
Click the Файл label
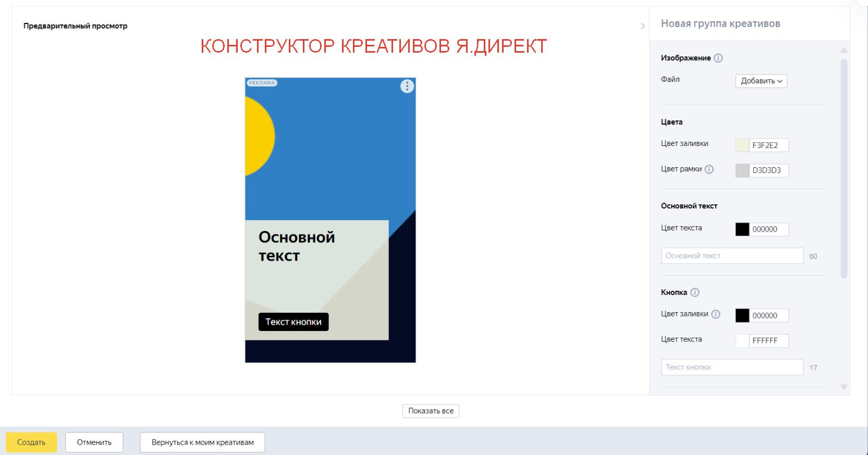[670, 79]
